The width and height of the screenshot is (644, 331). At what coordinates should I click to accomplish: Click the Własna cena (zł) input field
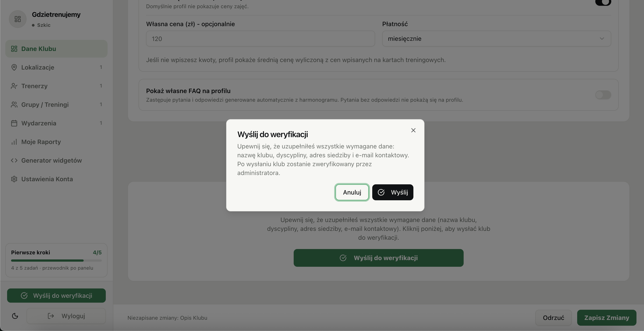[260, 39]
